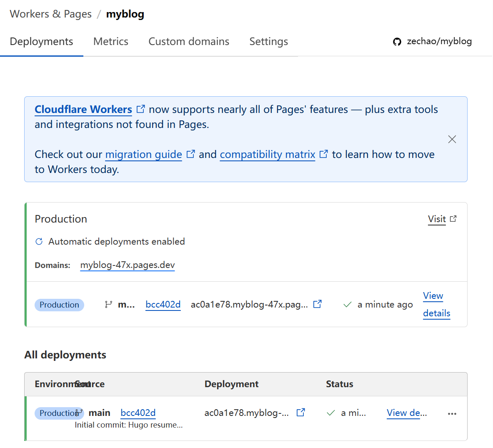
Task: Open external icon after ac0a1e78.myblog-47x.pag...
Action: [x=317, y=304]
